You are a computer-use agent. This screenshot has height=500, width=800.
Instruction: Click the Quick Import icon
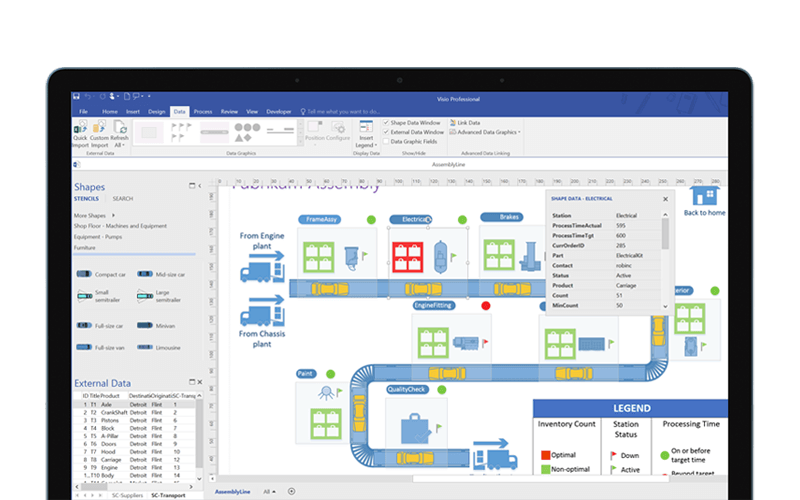80,130
